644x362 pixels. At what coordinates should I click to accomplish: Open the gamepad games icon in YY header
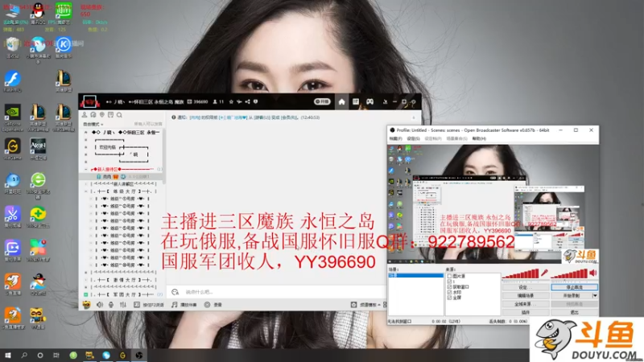[369, 102]
